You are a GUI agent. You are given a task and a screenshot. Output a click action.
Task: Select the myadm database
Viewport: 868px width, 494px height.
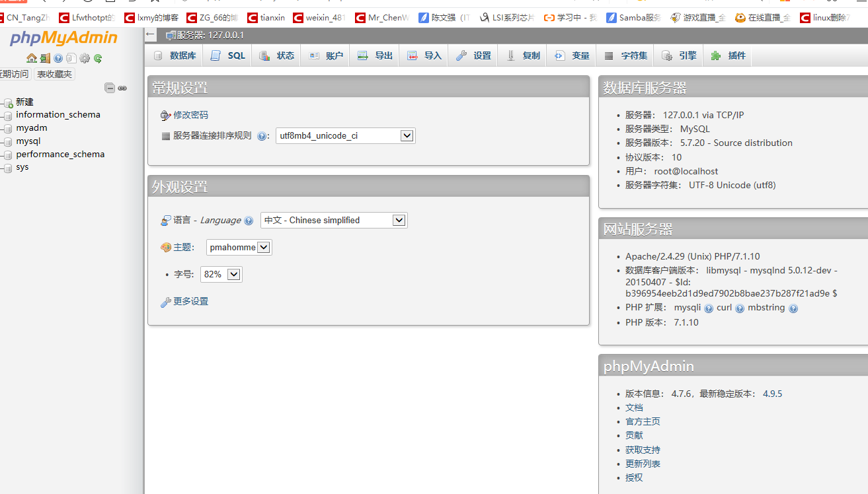coord(32,128)
